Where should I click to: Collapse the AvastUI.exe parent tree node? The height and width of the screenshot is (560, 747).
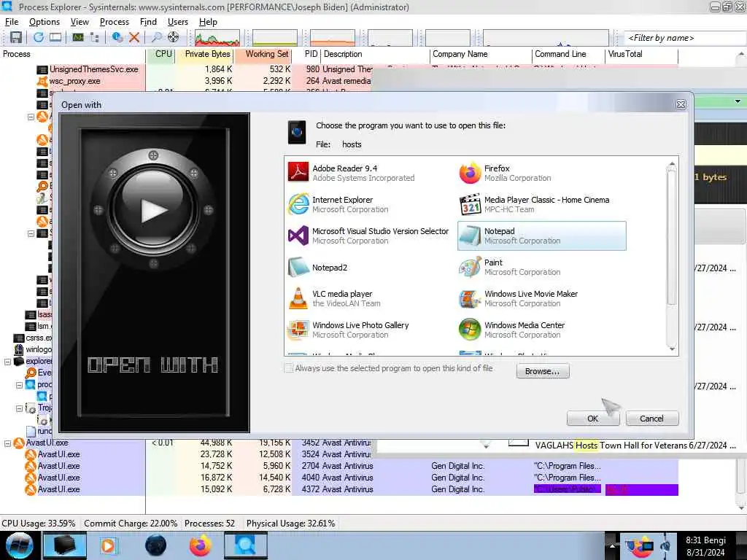[7, 443]
